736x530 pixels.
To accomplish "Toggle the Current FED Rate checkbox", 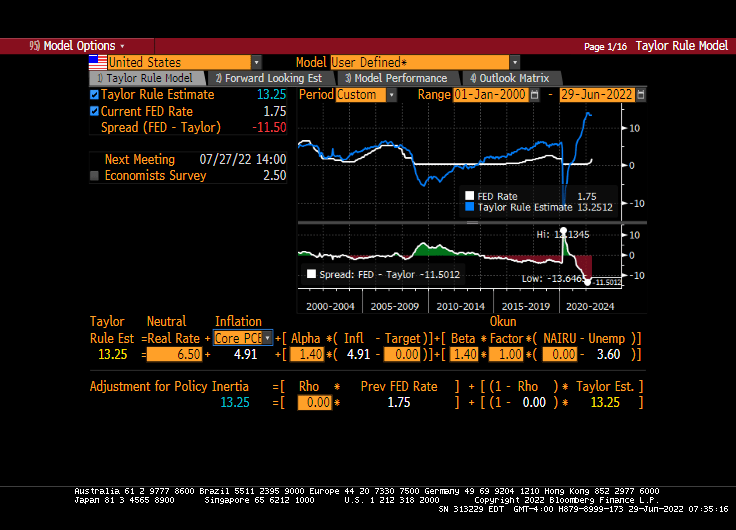I will pyautogui.click(x=94, y=111).
